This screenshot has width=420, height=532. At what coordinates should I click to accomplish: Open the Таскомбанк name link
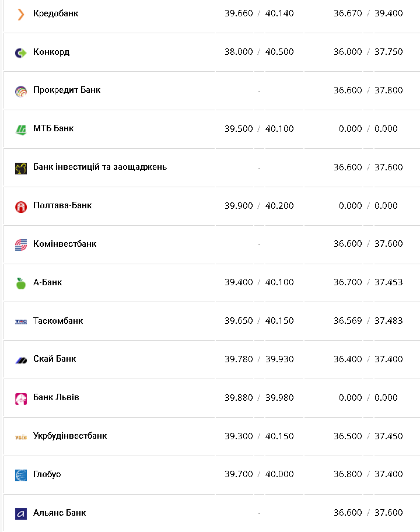tap(58, 320)
